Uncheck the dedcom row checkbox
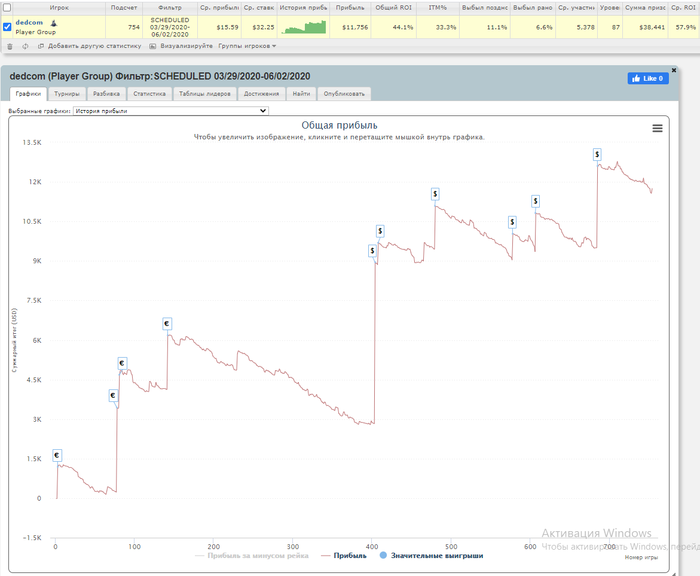The width and height of the screenshot is (700, 576). coord(7,27)
